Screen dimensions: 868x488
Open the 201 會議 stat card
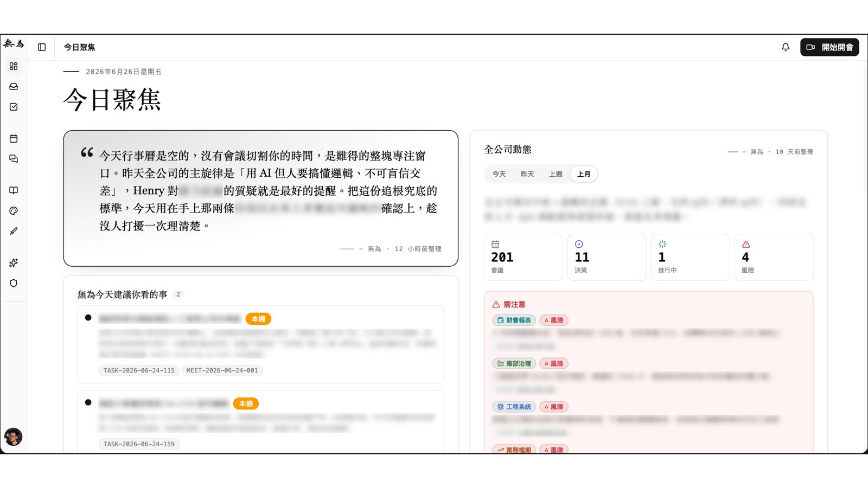(x=523, y=257)
